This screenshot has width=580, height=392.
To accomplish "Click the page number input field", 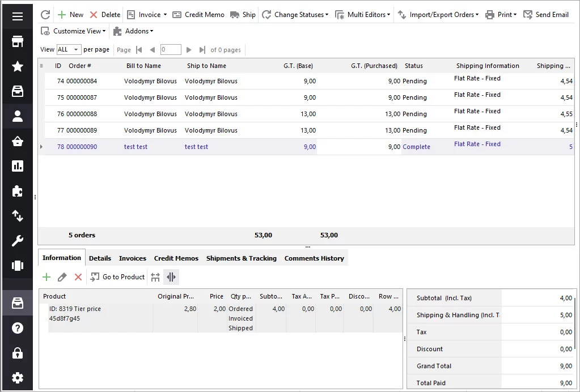I will 171,49.
